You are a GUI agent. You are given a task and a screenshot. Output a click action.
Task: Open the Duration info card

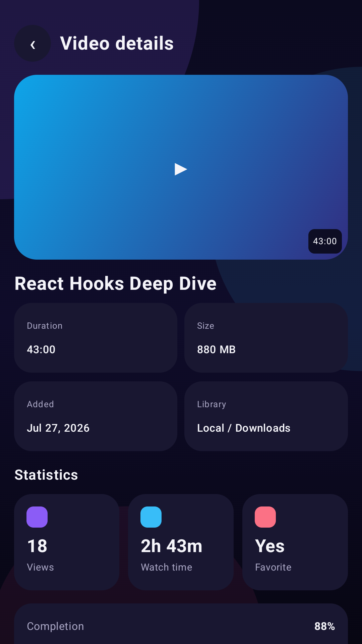click(96, 338)
